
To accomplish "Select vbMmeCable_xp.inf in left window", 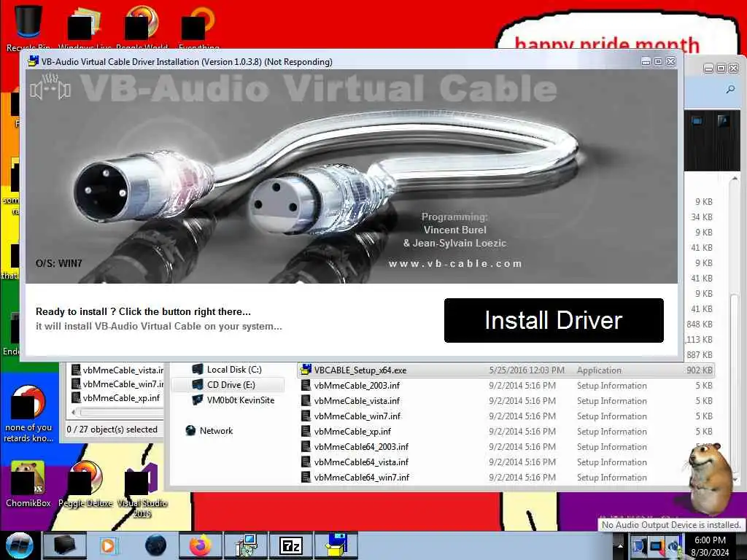I will pos(116,397).
